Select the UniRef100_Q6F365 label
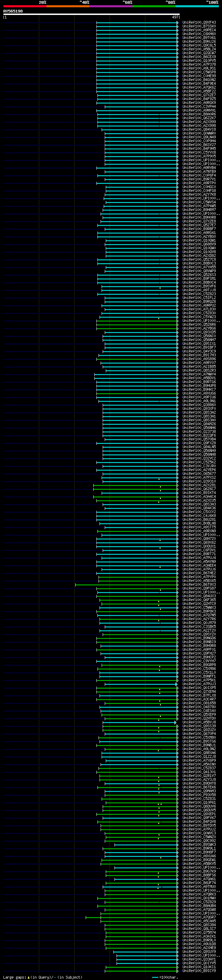222x980 pixels. pyautogui.click(x=199, y=600)
